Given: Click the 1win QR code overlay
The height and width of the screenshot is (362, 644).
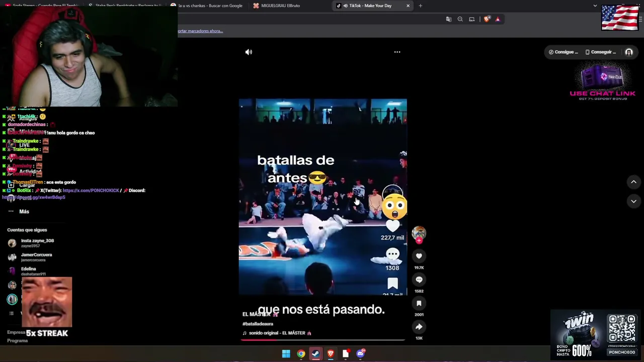Looking at the screenshot, I should point(622,328).
